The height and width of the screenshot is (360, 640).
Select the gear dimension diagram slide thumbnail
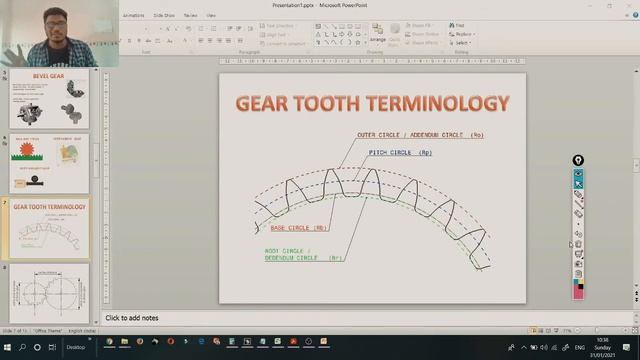click(49, 293)
